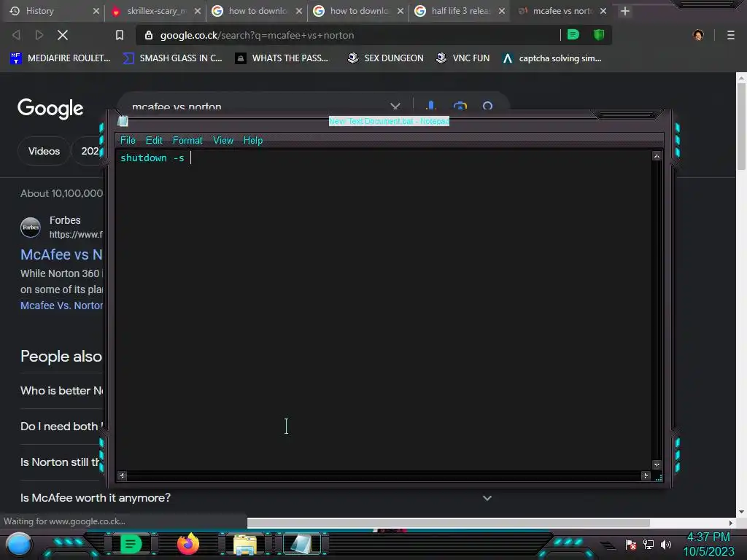Click the Google search query field
Image resolution: width=747 pixels, height=560 pixels.
tap(258, 106)
